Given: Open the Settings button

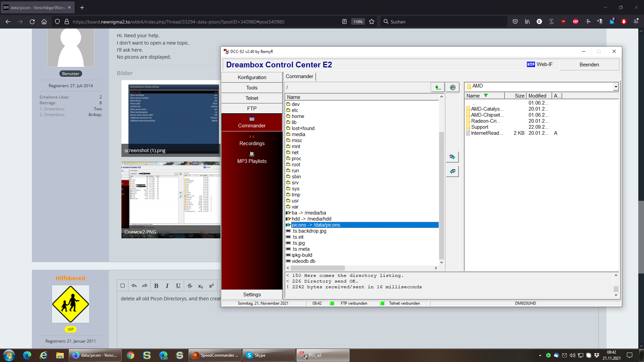Looking at the screenshot, I should [252, 295].
